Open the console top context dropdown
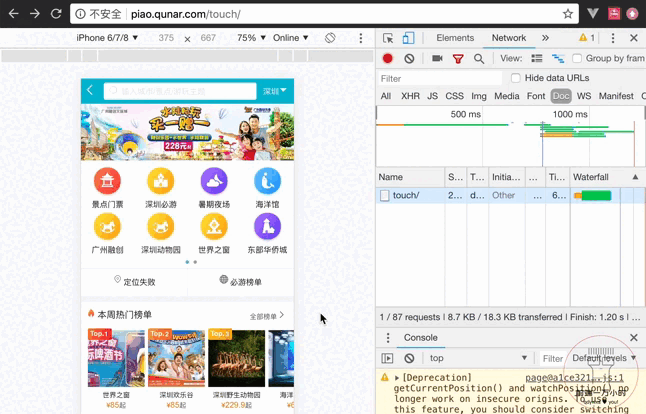The width and height of the screenshot is (646, 414). [478, 358]
